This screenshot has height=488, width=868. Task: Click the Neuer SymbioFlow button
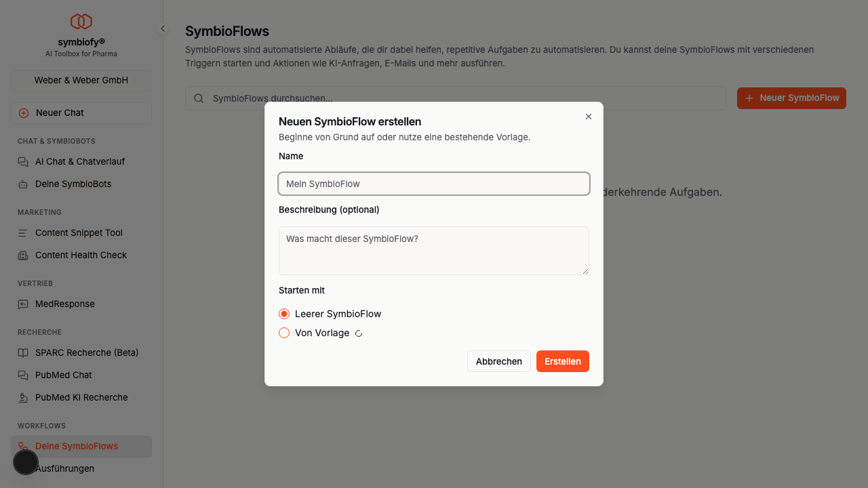coord(791,98)
